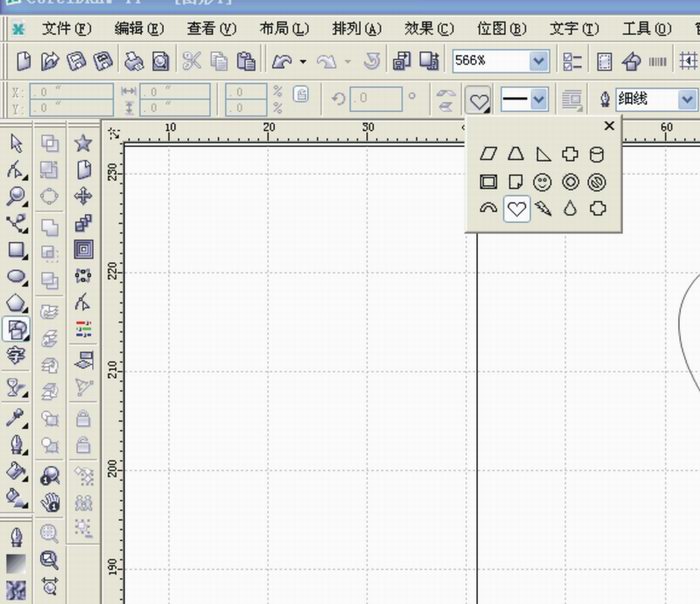This screenshot has height=604, width=700.
Task: Click the Undo arrow icon
Action: (282, 61)
